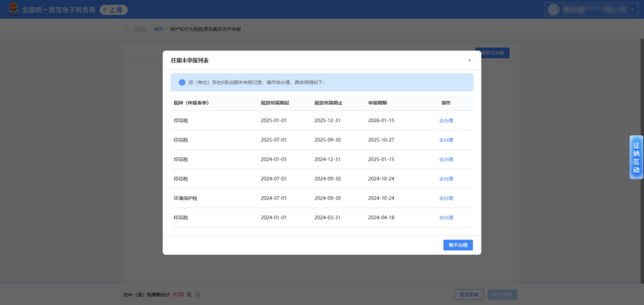Click the tax bureau emblem logo
The image size is (644, 305).
point(14,10)
